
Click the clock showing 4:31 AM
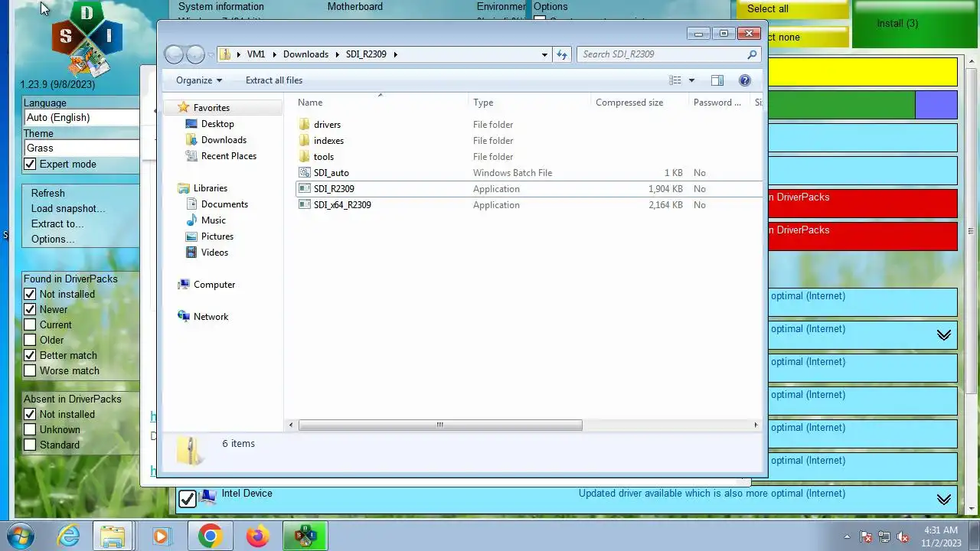pos(941,530)
